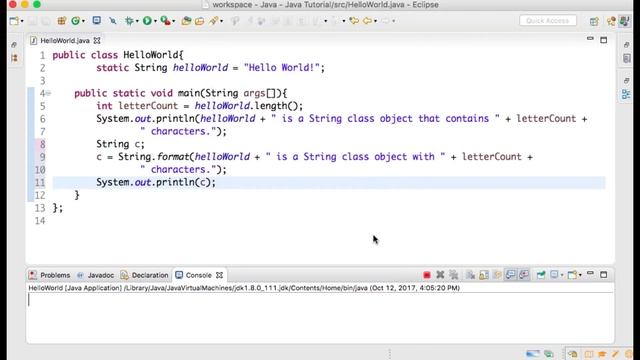Click the Open Task folder icon
Viewport: 640px width, 360px height.
[x=200, y=21]
